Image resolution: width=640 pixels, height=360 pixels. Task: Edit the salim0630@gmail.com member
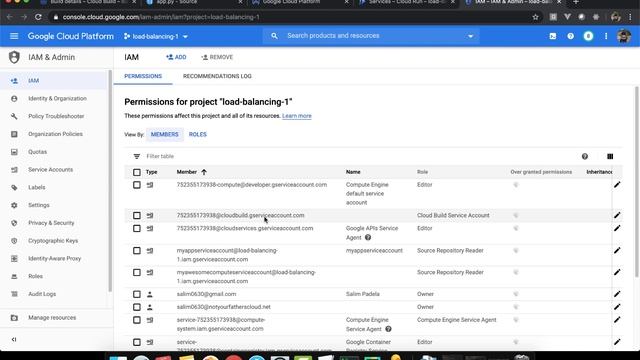(x=617, y=294)
